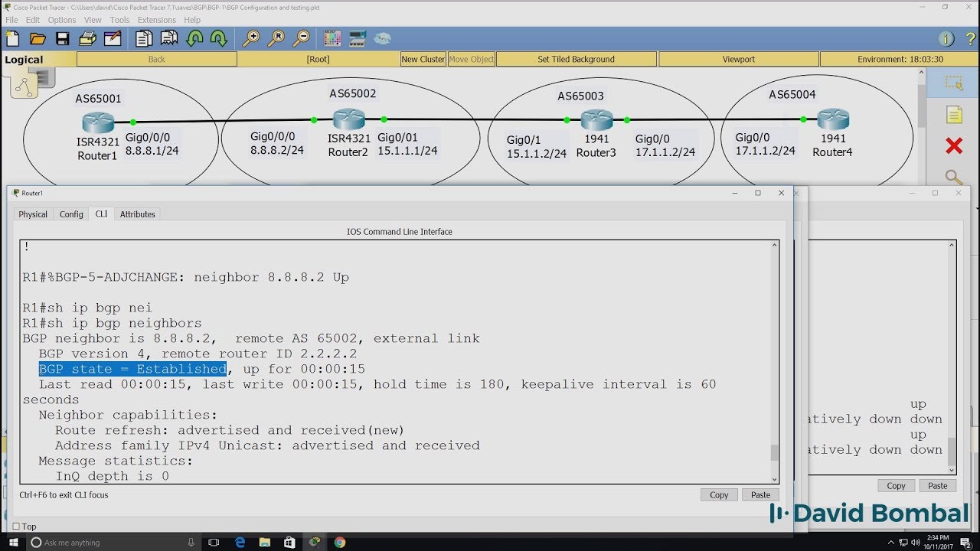Click Paste button in Router1 CLI window
The image size is (980, 551).
click(x=760, y=495)
